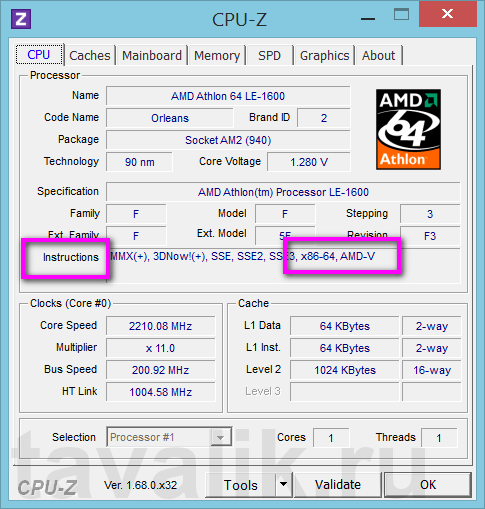Click the Tools button
This screenshot has height=509, width=485.
[241, 485]
